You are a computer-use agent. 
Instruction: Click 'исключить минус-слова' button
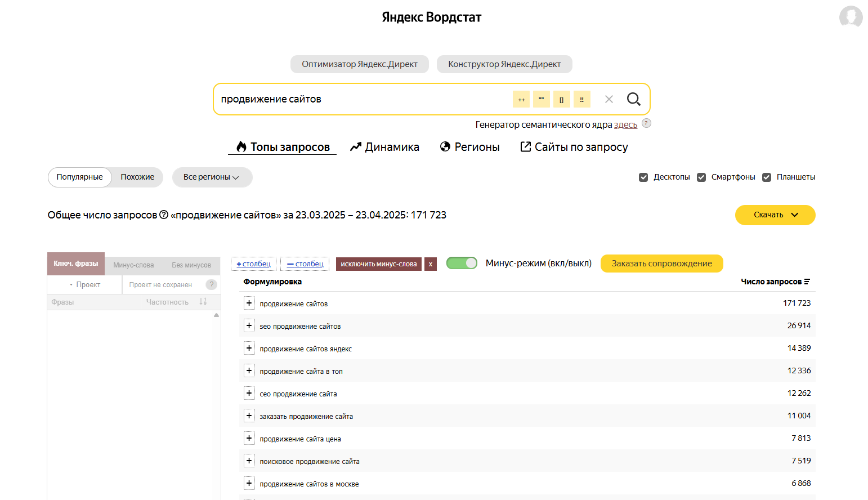click(379, 264)
